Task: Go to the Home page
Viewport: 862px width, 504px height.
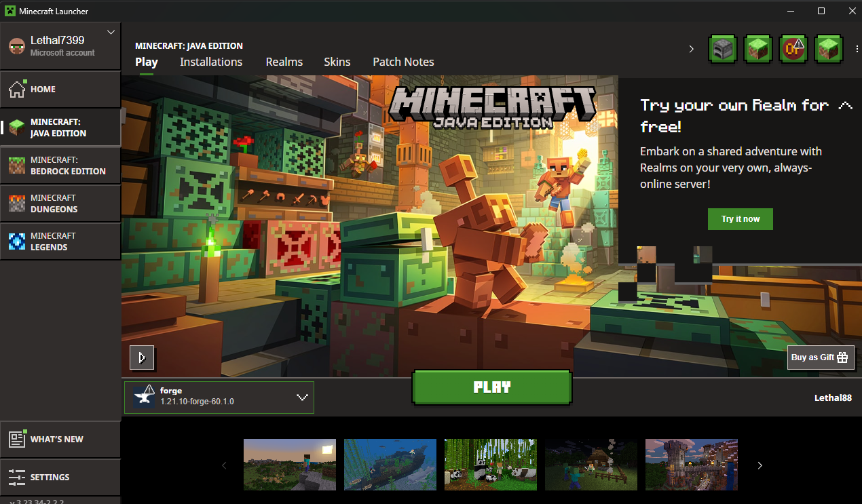Action: click(60, 89)
